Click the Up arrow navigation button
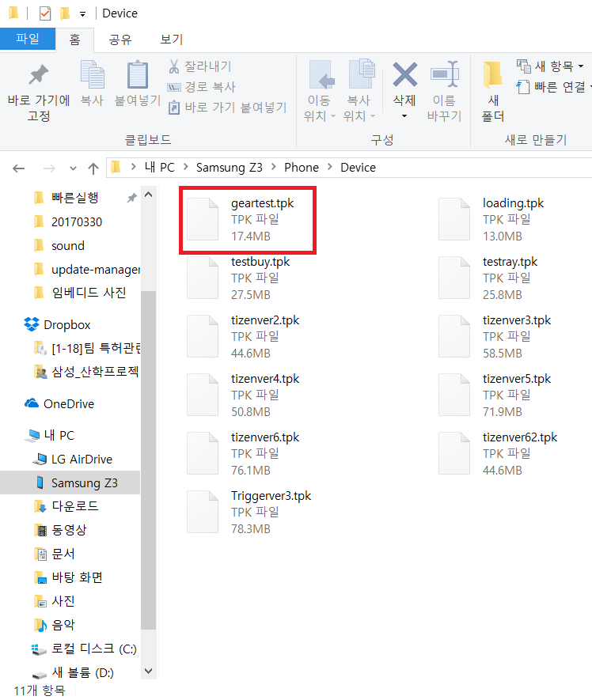The image size is (592, 700). pos(93,168)
